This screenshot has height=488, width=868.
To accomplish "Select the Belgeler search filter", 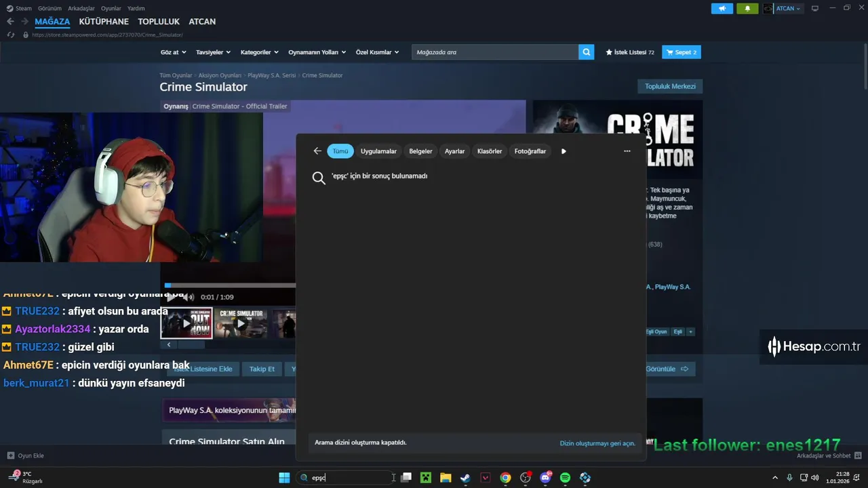I will point(420,151).
